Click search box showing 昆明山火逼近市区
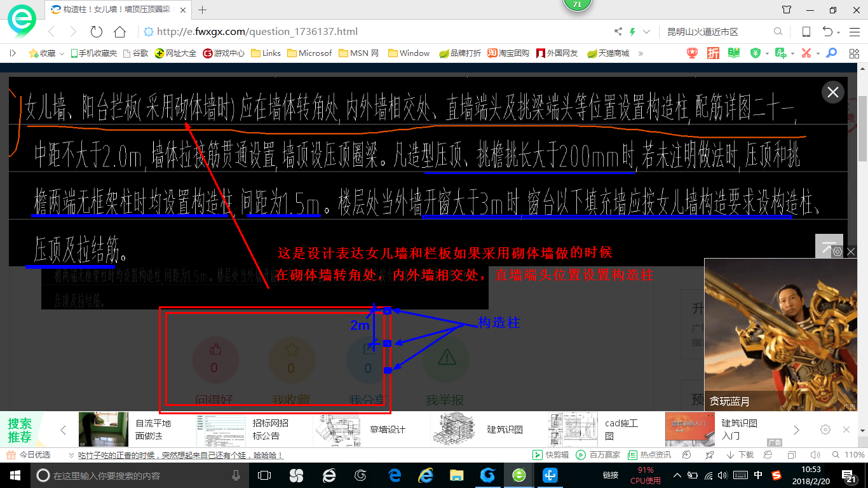 point(715,32)
